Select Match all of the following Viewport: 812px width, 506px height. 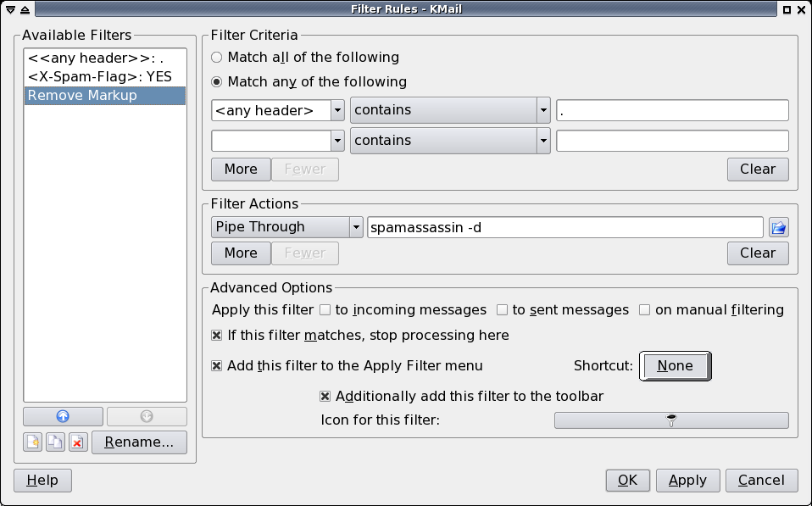(x=305, y=57)
